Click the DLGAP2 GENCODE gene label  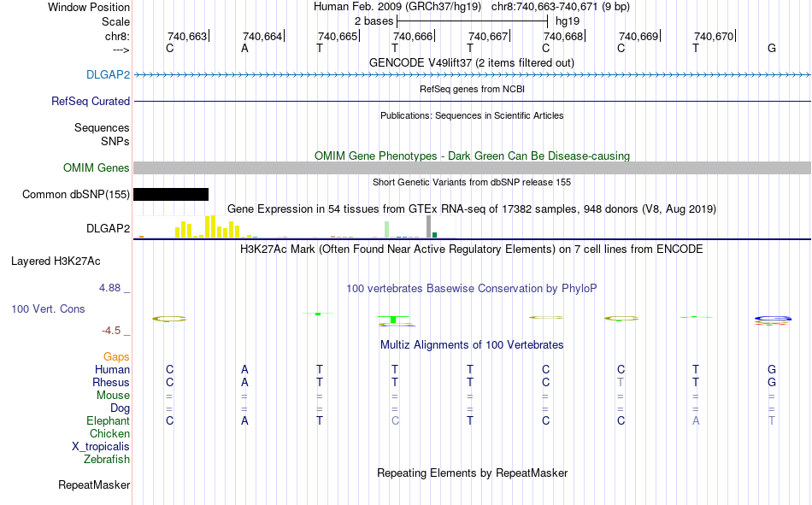click(x=108, y=74)
